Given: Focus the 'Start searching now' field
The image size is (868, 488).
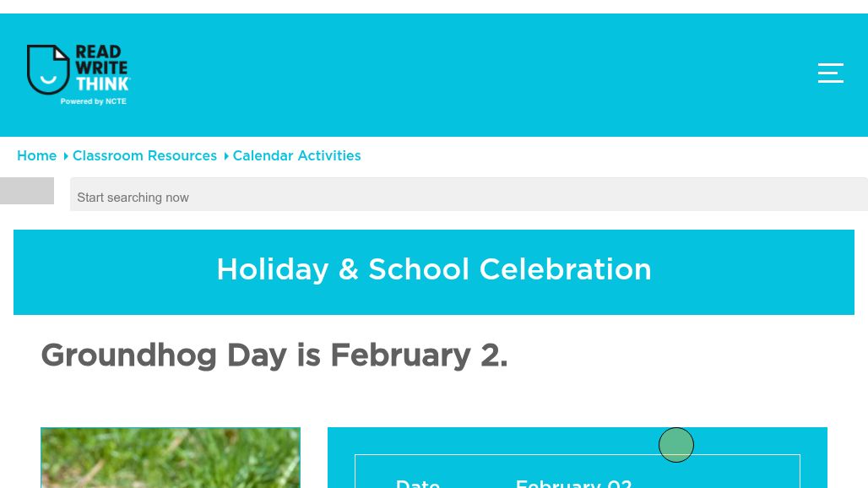Looking at the screenshot, I should click(x=468, y=197).
